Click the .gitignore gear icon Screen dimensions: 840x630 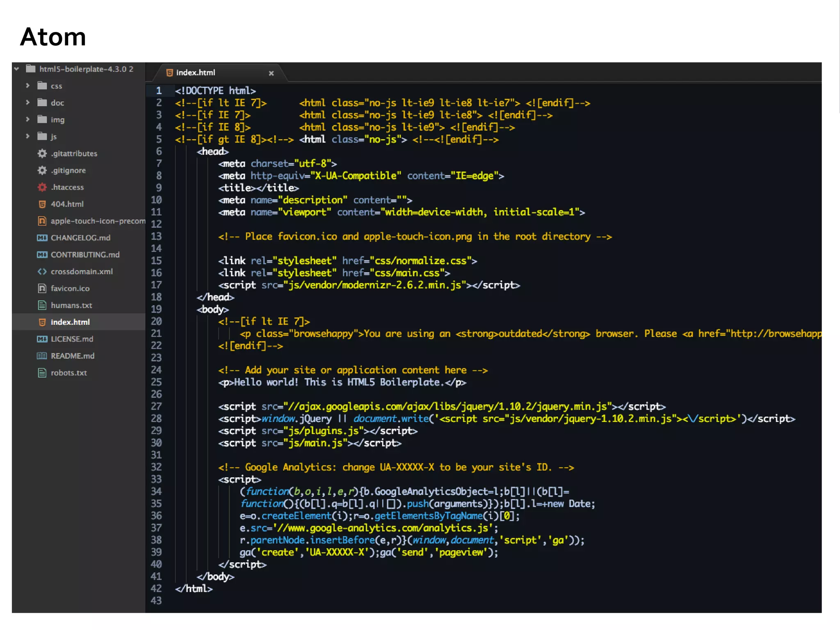pos(42,170)
